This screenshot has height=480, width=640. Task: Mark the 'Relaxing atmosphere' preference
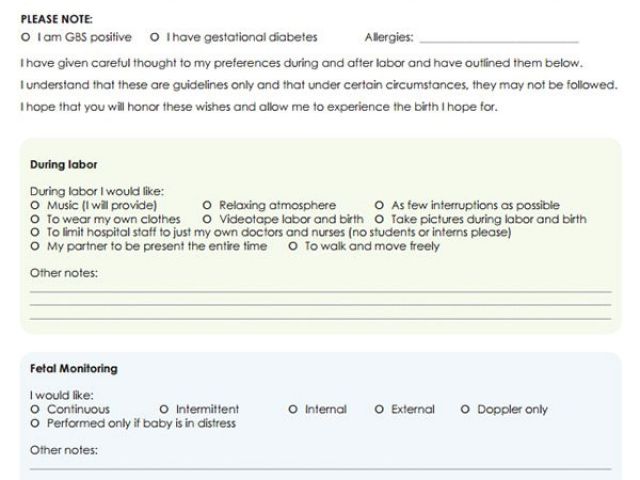(207, 206)
